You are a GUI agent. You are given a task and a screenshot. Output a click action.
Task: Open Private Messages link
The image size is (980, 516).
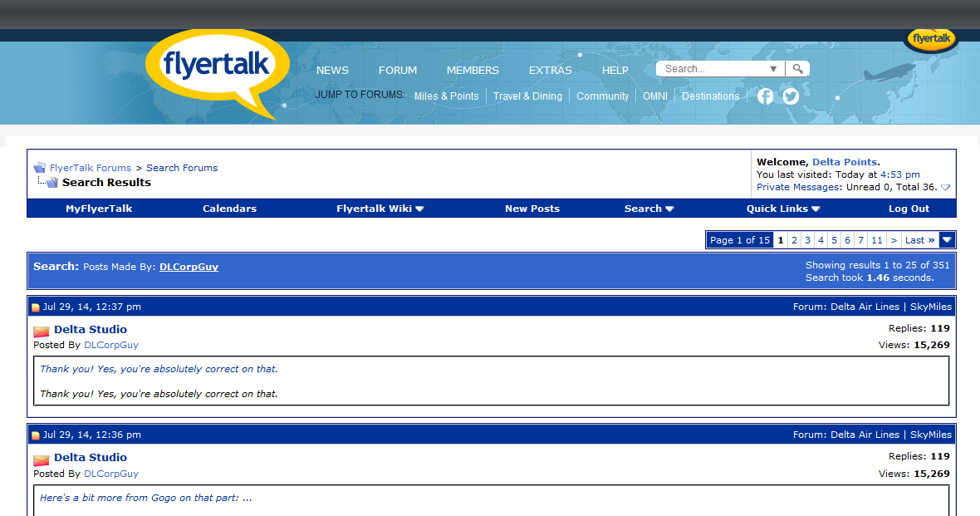798,187
